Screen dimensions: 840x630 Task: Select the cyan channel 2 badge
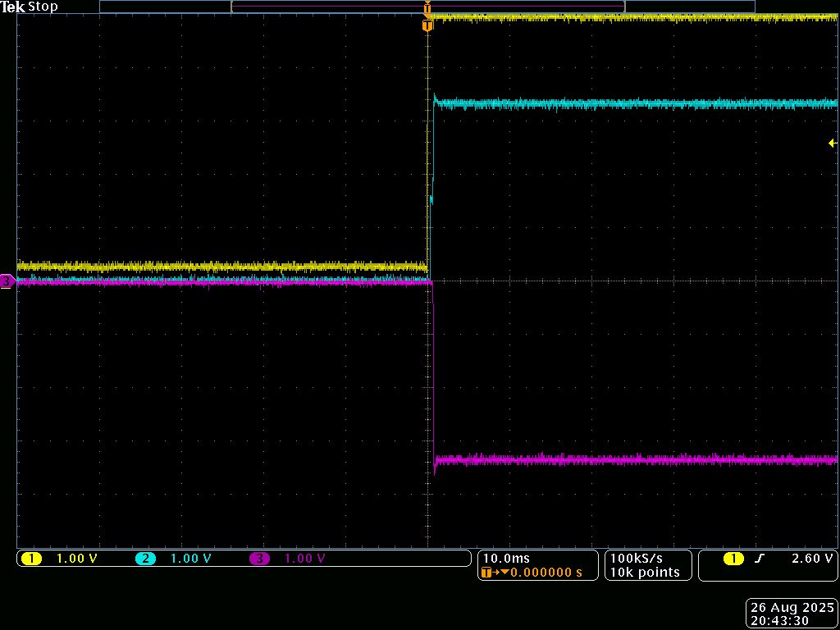coord(145,559)
